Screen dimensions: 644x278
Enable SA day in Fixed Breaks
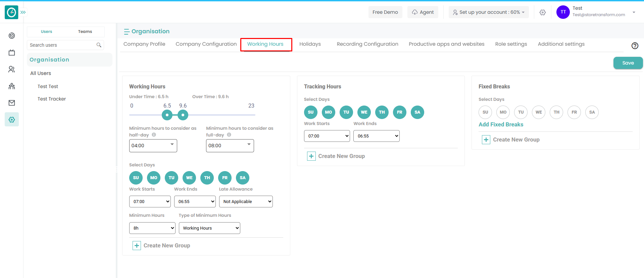coord(592,112)
